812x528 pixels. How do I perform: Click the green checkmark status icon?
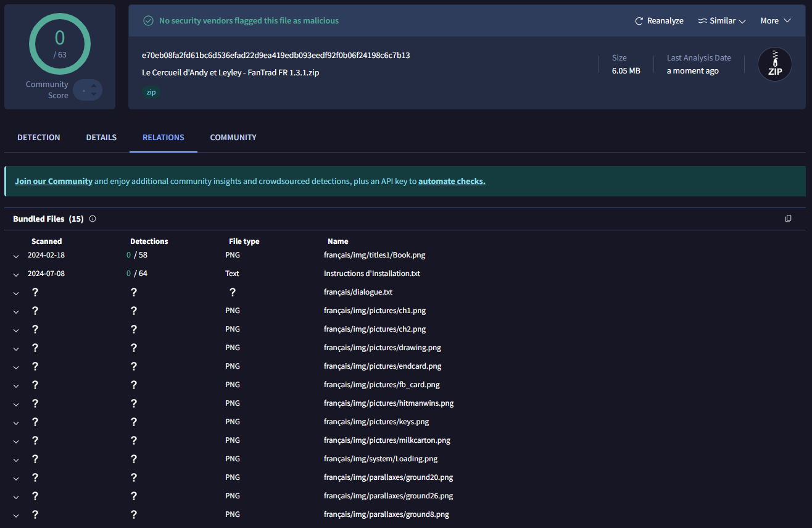(148, 21)
